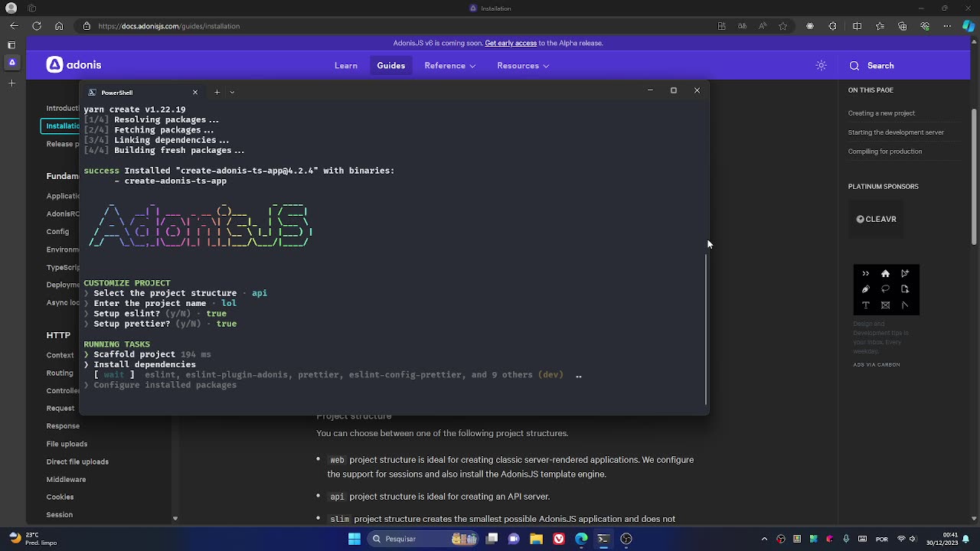Reload the browser page
The height and width of the screenshot is (551, 980).
click(37, 26)
